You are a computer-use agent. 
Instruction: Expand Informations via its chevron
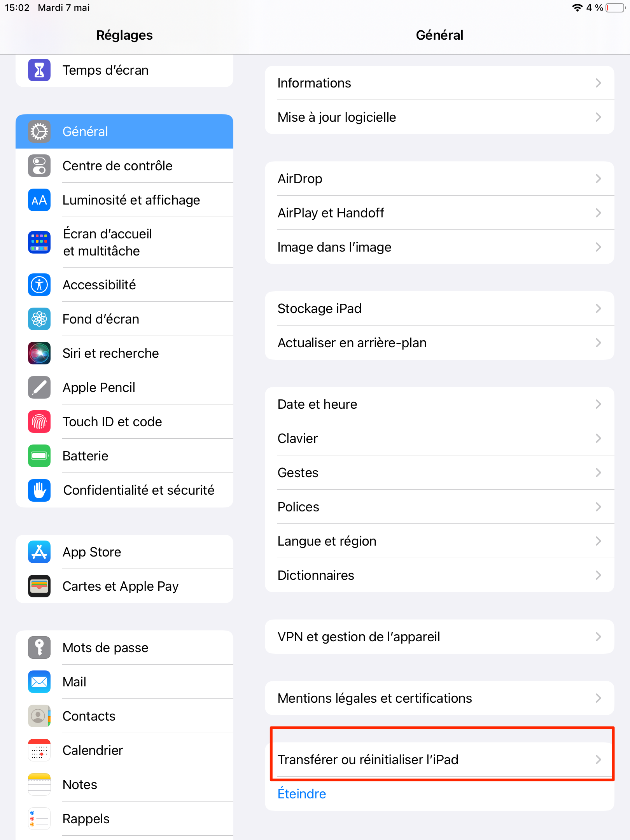598,83
